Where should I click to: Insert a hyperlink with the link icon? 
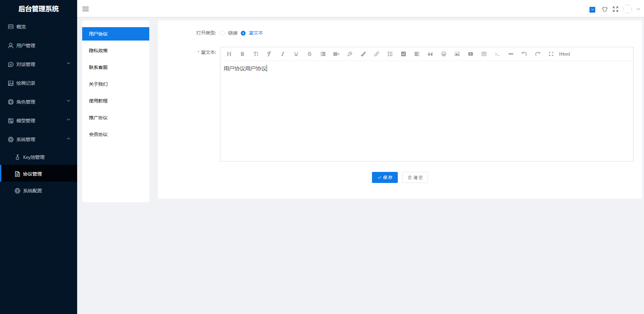tap(376, 54)
